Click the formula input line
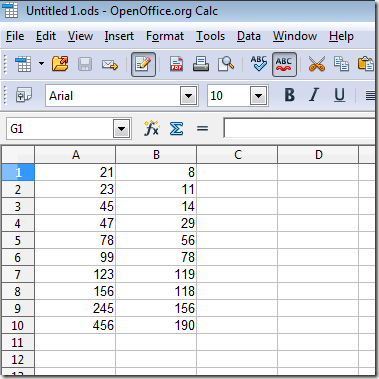The height and width of the screenshot is (379, 379). coord(300,128)
